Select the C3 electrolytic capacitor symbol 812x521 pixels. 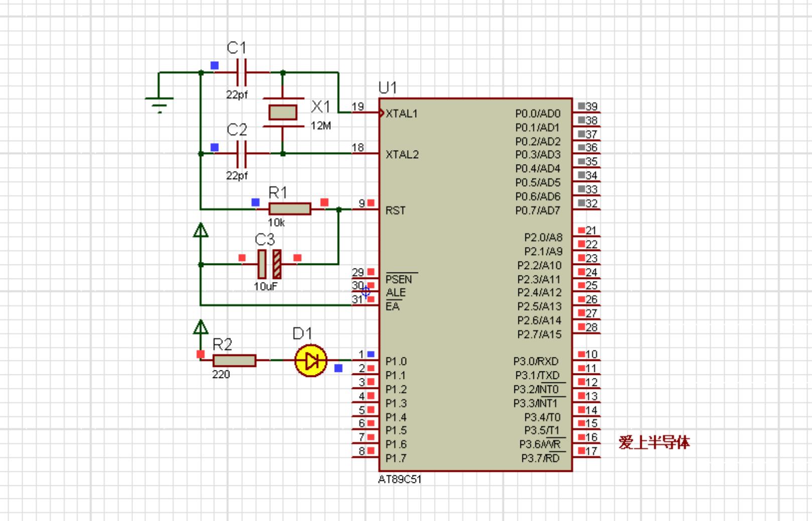[269, 264]
